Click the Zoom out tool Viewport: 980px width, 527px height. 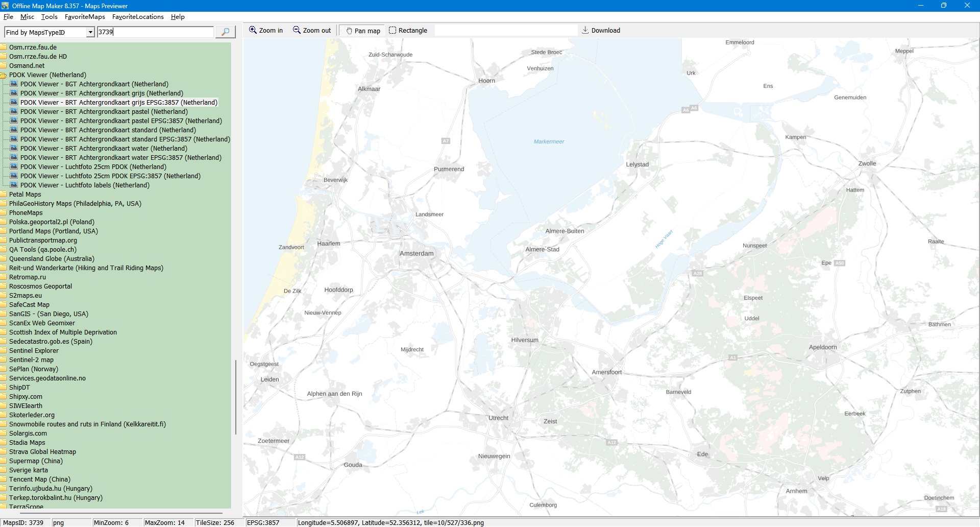click(x=312, y=31)
